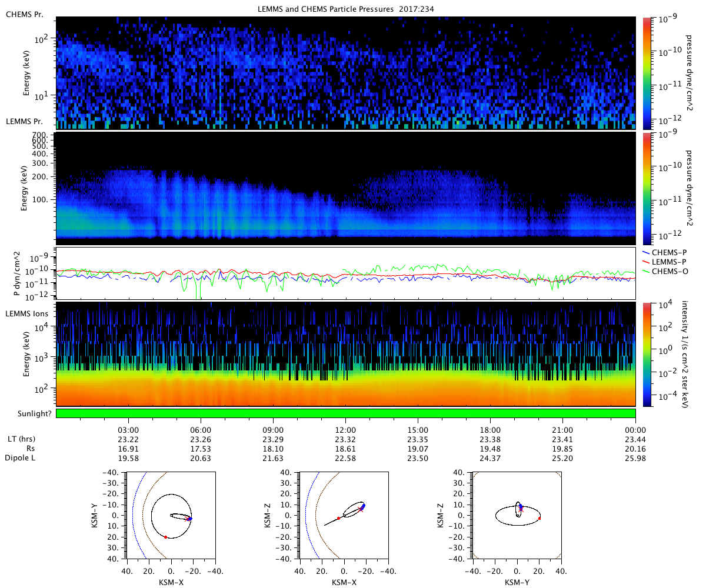Viewport: 706px width, 588px height.
Task: Click the 09:00 time tick label
Action: [x=274, y=430]
